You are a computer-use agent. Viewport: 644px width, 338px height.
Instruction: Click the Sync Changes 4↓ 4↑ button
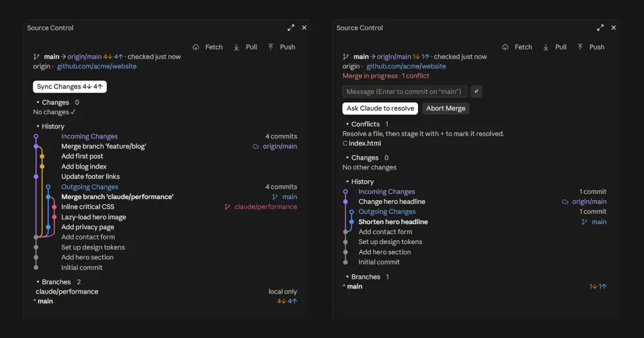[70, 87]
